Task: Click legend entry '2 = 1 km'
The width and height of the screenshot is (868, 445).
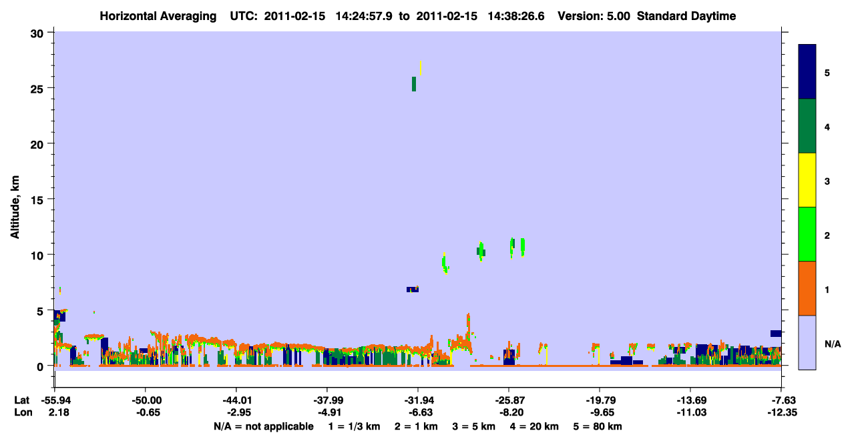Action: (x=416, y=426)
